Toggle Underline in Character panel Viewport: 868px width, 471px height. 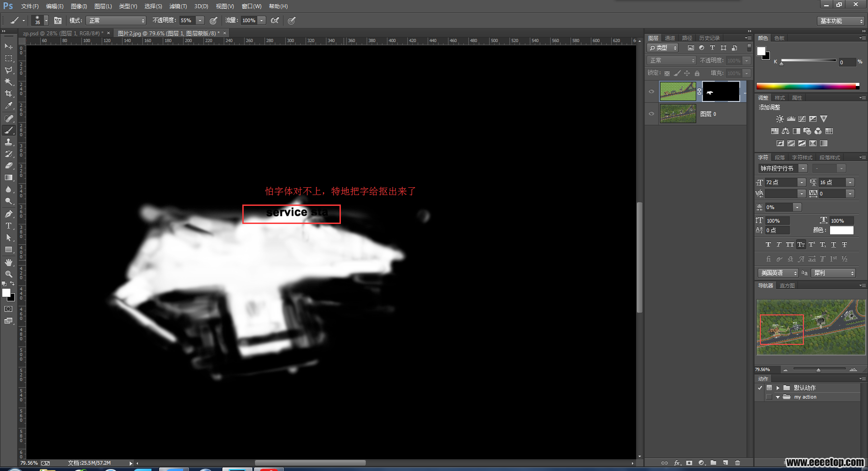click(x=834, y=244)
